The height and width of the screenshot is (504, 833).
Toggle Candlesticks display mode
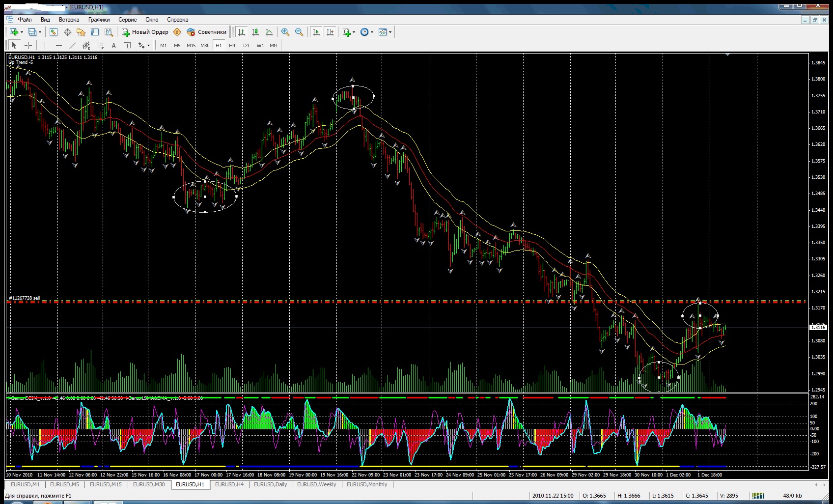255,32
